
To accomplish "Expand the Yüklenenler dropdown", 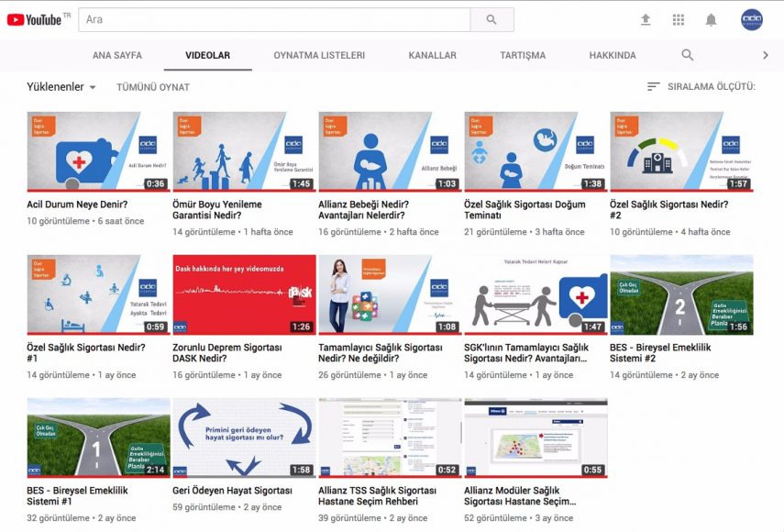I will coord(61,87).
